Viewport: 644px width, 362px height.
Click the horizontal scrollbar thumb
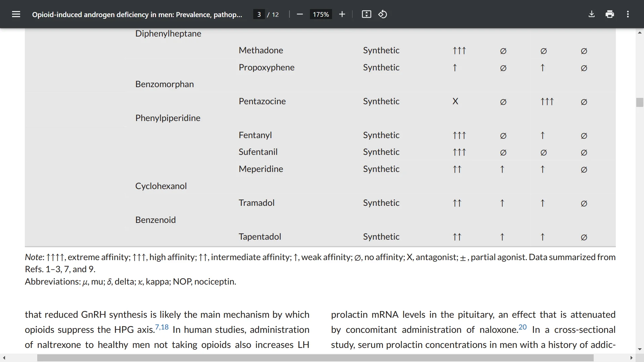pos(315,358)
